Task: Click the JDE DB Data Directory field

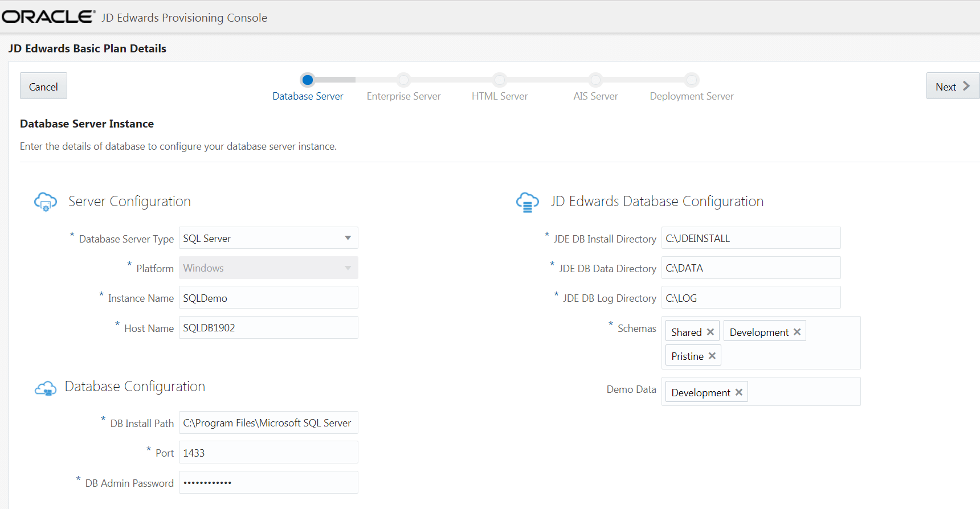Action: point(751,268)
